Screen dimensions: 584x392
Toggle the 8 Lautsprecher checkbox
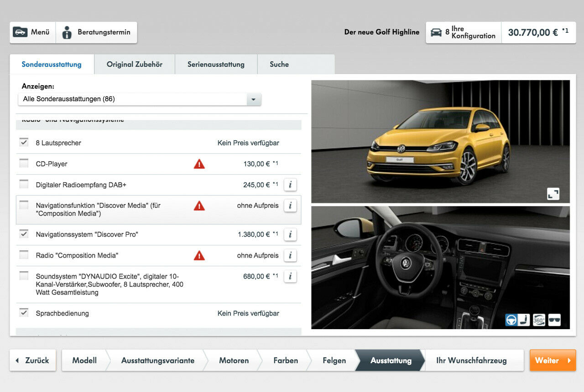pos(24,142)
